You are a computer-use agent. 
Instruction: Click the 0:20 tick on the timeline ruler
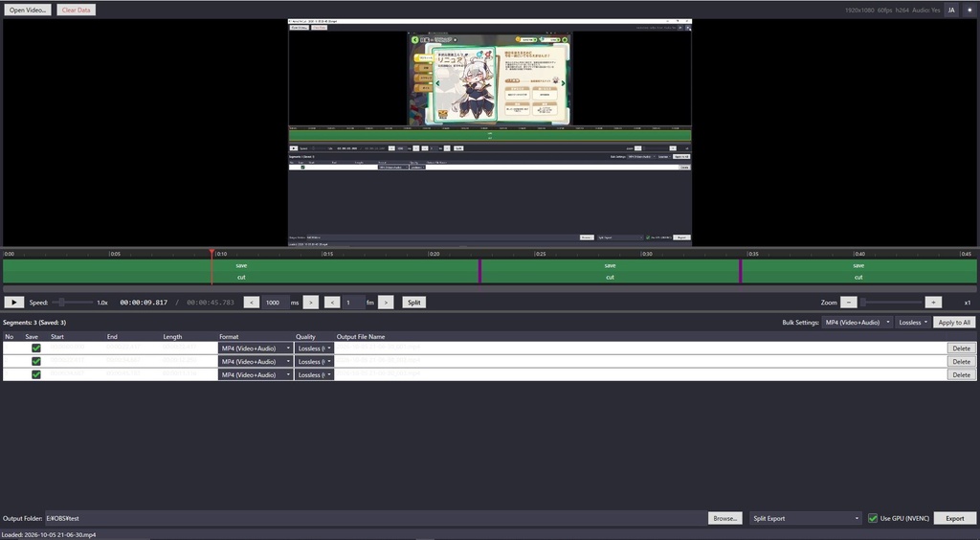pyautogui.click(x=434, y=255)
